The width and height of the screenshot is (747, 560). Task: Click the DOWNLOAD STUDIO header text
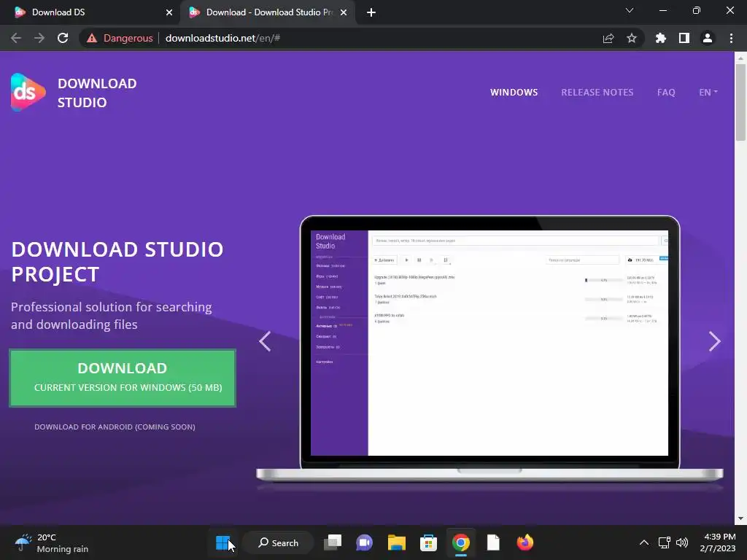click(x=97, y=93)
